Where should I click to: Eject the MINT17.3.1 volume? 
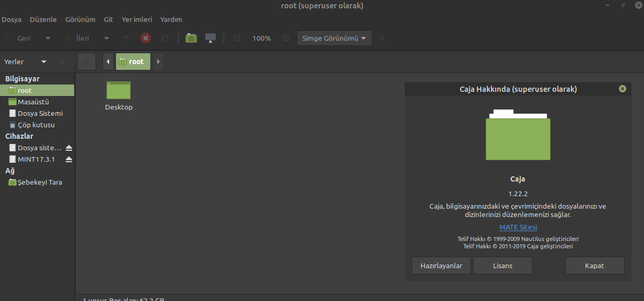(68, 160)
